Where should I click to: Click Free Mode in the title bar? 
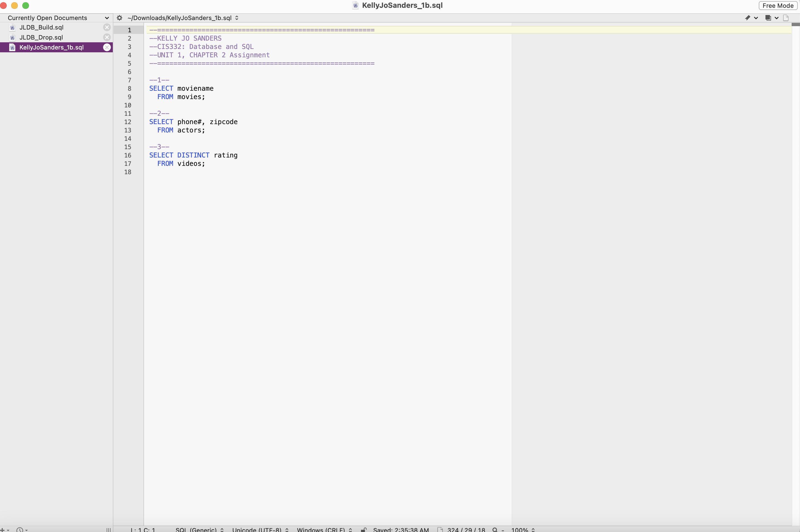[x=778, y=6]
